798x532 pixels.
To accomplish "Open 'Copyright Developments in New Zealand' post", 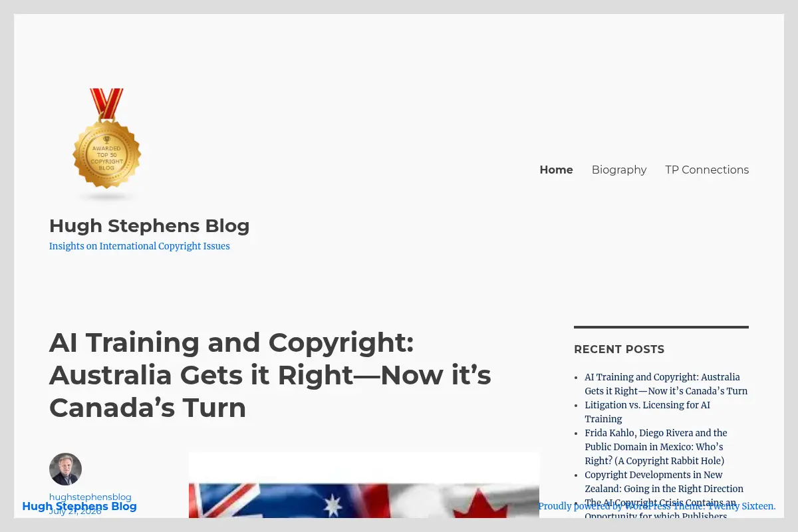I will [x=664, y=481].
